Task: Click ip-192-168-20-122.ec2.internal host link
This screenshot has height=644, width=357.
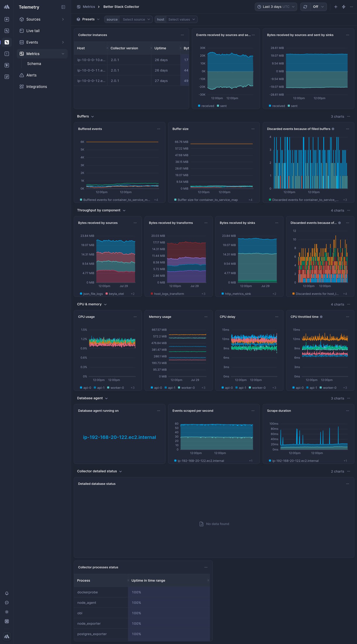Action: (x=119, y=437)
